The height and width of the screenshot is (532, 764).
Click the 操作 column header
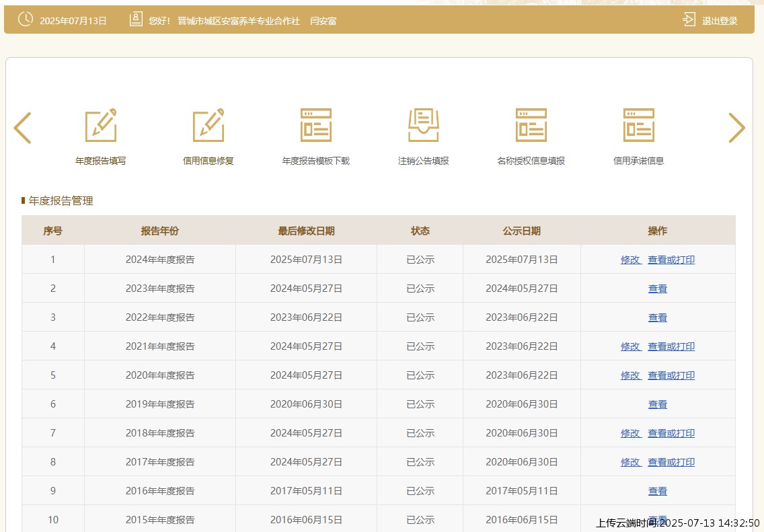click(x=657, y=231)
